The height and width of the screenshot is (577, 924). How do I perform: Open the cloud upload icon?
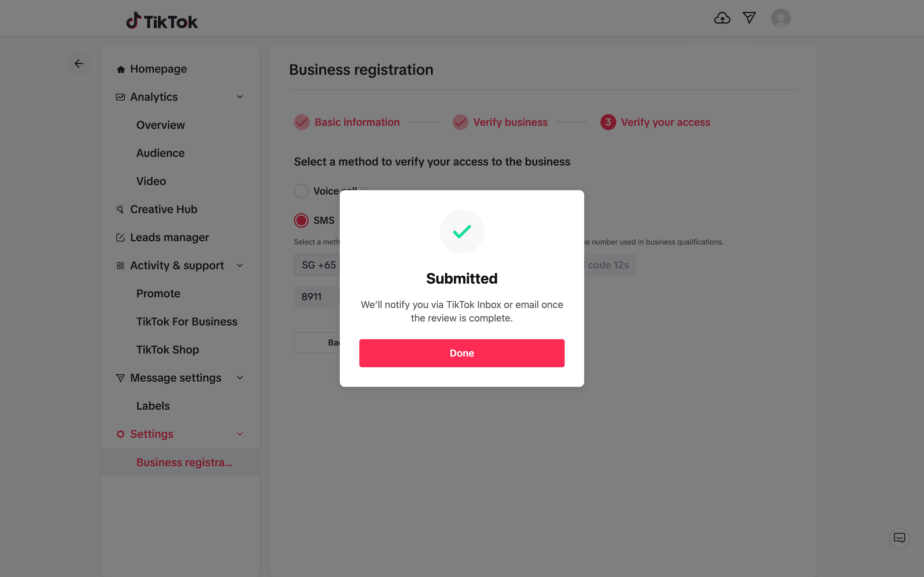click(722, 18)
